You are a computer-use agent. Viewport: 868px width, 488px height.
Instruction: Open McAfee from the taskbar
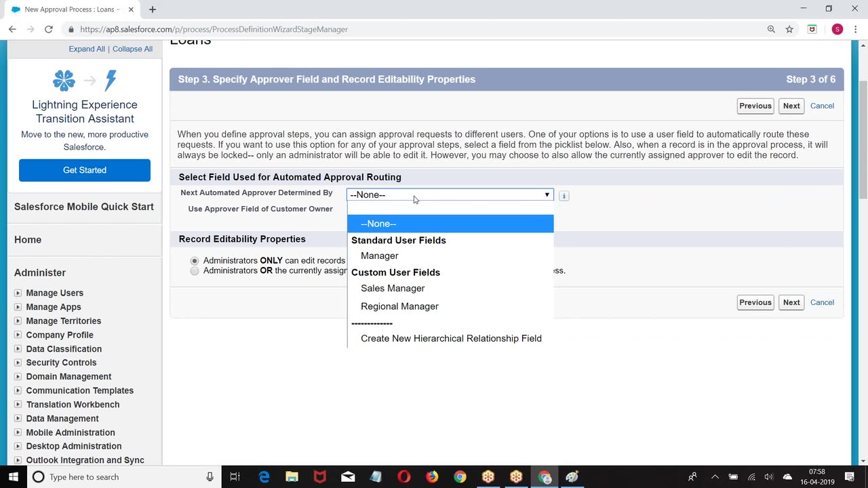click(319, 476)
